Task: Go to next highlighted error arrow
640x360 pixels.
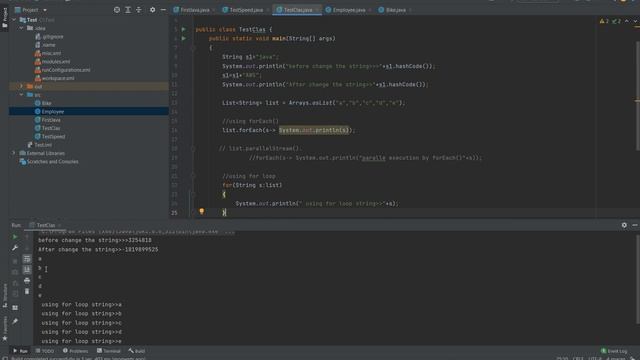Action: (x=636, y=21)
